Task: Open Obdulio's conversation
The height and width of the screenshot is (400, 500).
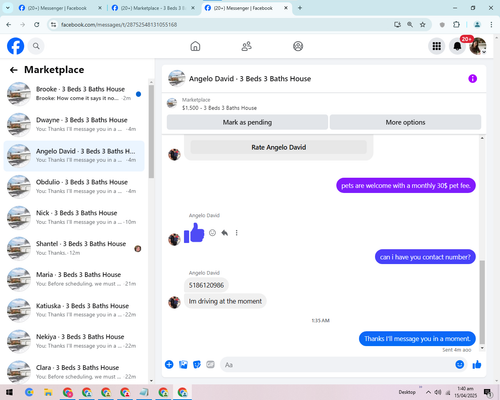Action: [x=74, y=187]
